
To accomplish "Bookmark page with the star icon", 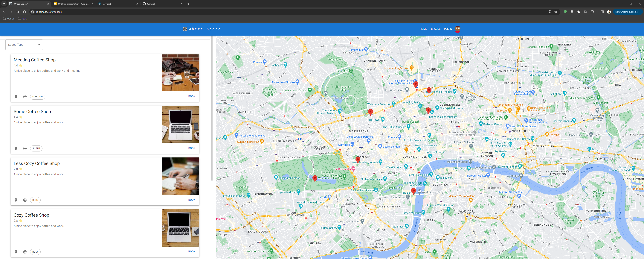I will point(556,12).
